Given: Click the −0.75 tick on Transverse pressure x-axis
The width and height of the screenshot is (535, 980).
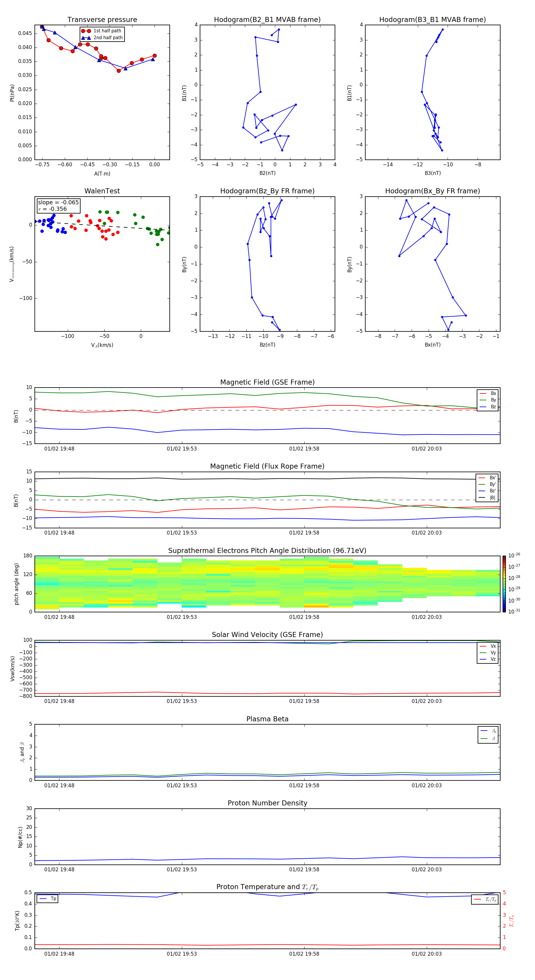Looking at the screenshot, I should (42, 165).
